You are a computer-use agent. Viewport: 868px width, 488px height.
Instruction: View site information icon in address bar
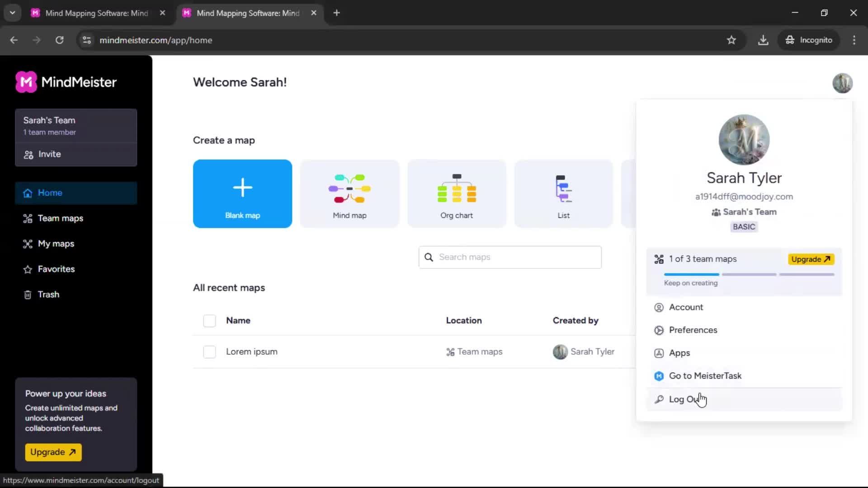click(87, 40)
